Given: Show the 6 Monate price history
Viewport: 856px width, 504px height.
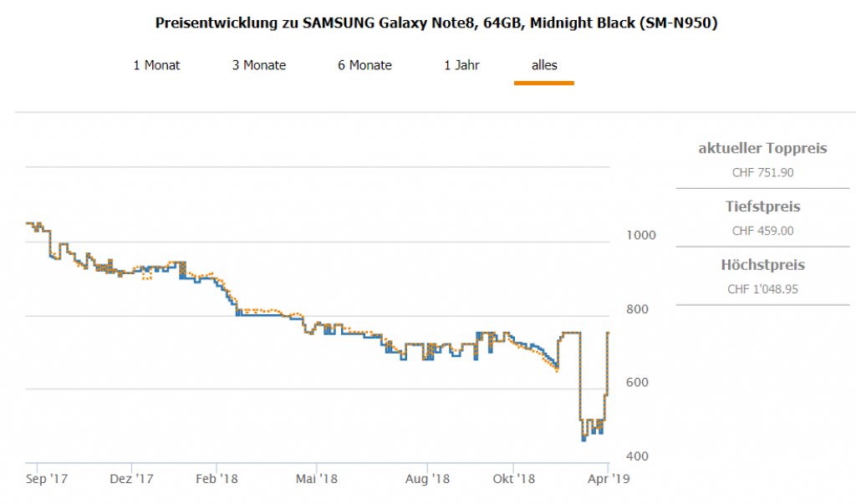Looking at the screenshot, I should coord(364,65).
